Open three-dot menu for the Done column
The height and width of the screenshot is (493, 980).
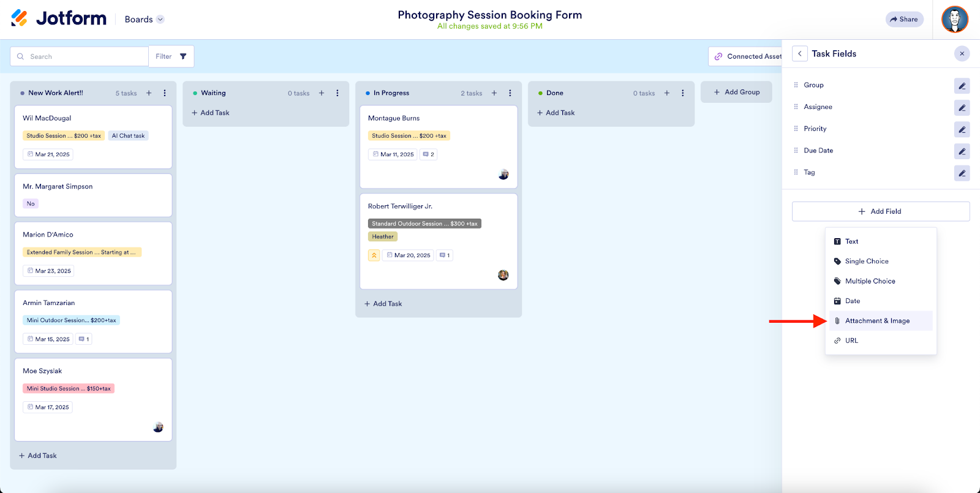click(x=683, y=93)
